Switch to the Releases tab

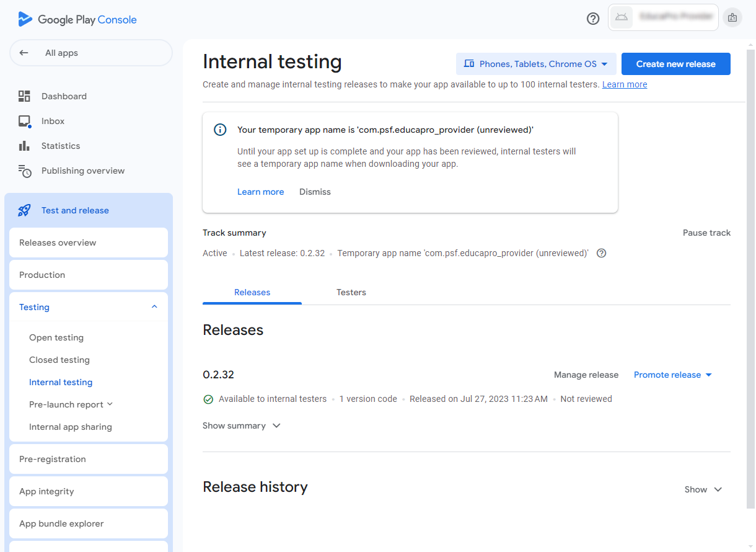coord(252,292)
